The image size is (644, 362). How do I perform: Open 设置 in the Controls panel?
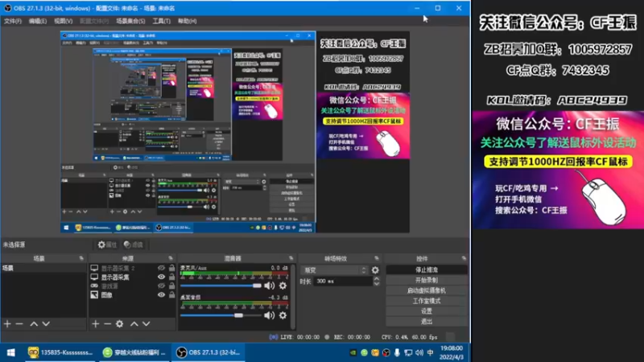click(427, 311)
